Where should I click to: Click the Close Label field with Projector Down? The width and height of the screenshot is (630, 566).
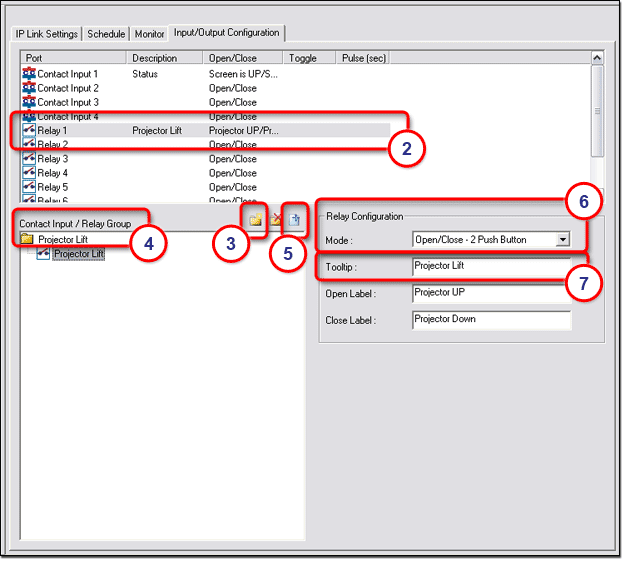[x=490, y=320]
